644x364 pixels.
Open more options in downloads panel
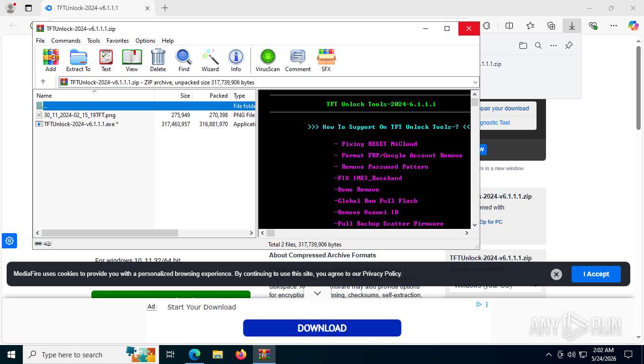(554, 45)
